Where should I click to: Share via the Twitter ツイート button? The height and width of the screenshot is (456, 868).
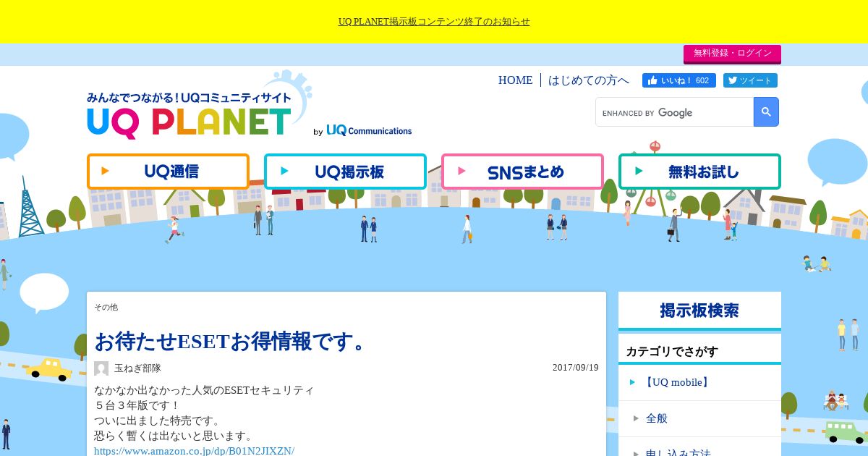[750, 80]
